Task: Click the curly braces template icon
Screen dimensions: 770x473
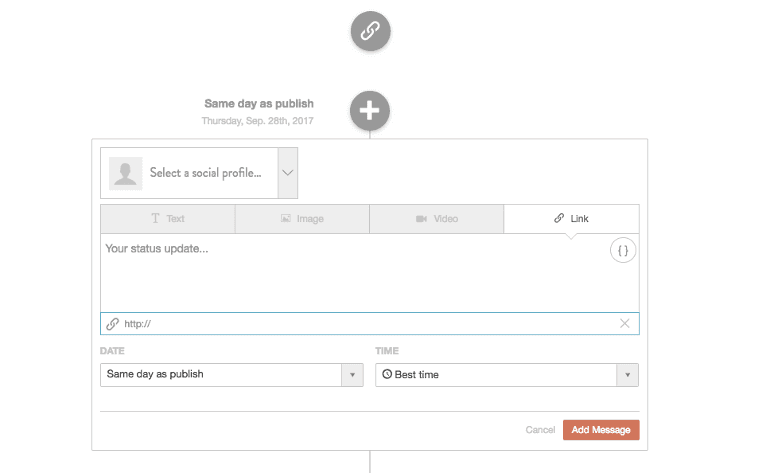Action: (x=623, y=250)
